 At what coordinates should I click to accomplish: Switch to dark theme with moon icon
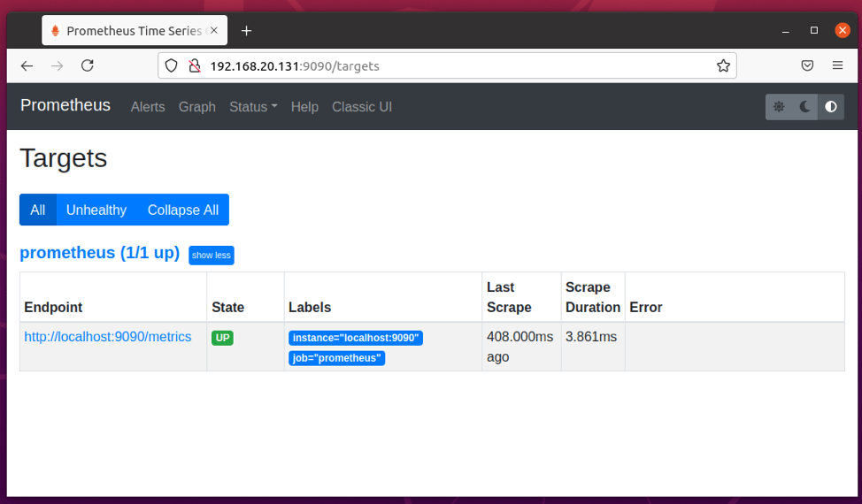[804, 106]
